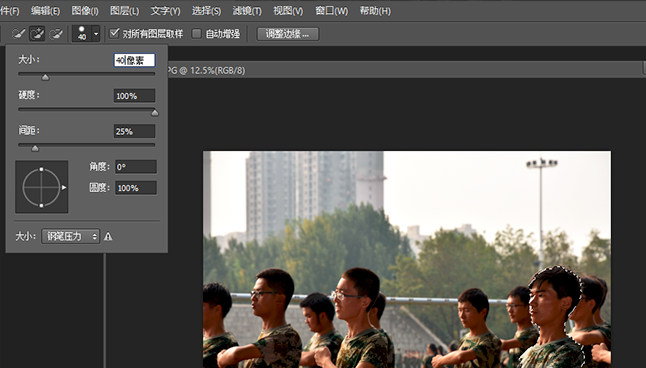Click the 间距 spacing slider handle
This screenshot has height=368, width=646.
35,148
